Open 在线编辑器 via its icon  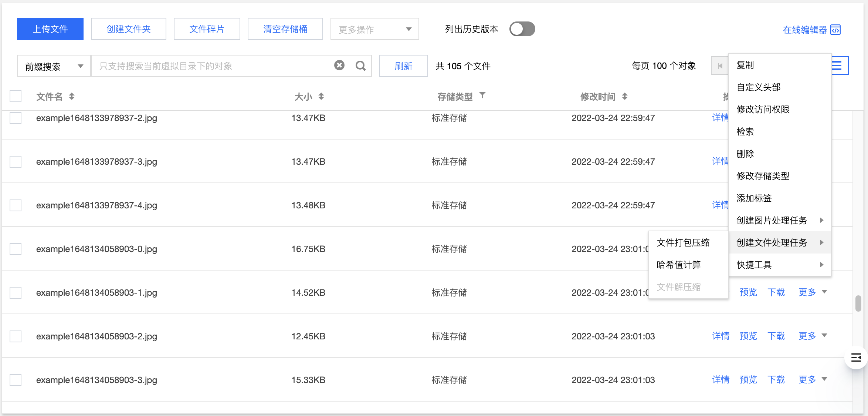(x=836, y=30)
